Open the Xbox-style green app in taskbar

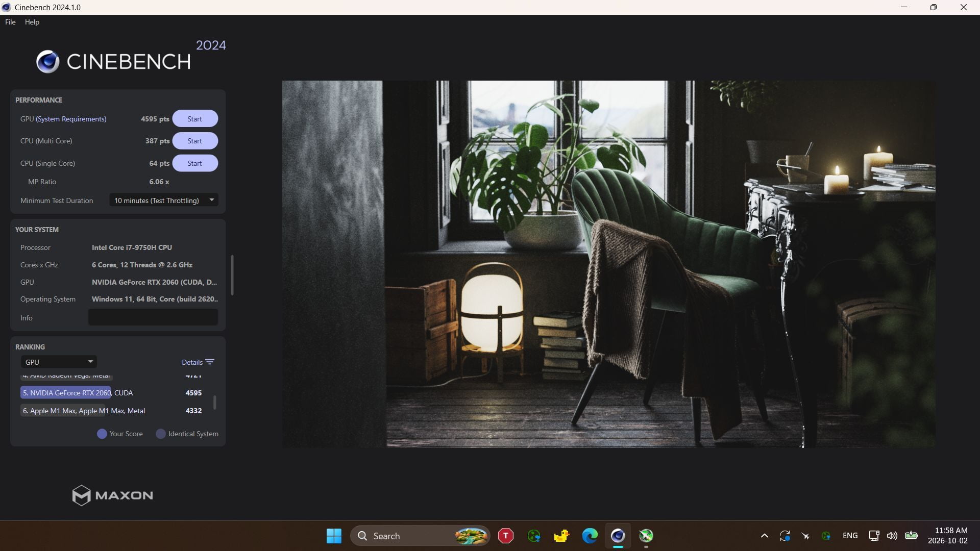646,536
